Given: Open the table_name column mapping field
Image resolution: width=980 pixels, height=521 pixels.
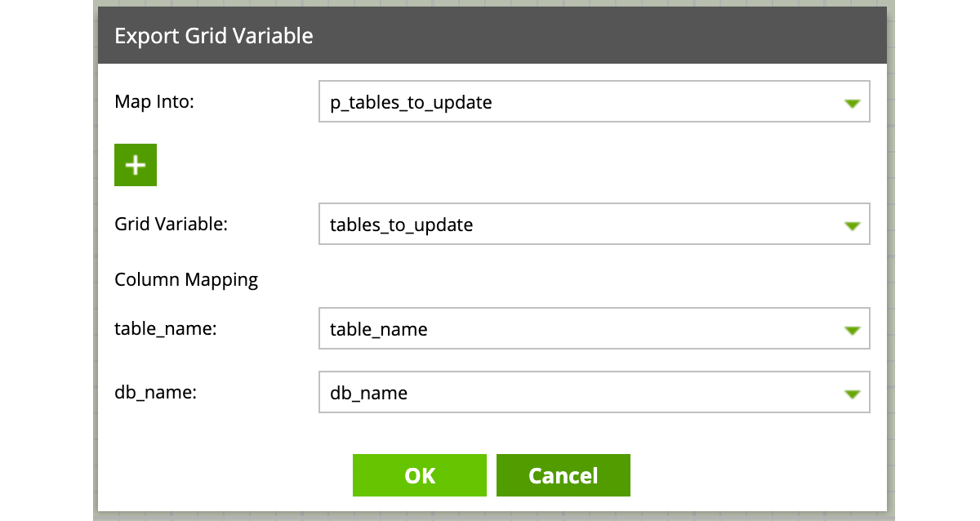Looking at the screenshot, I should point(572,330).
